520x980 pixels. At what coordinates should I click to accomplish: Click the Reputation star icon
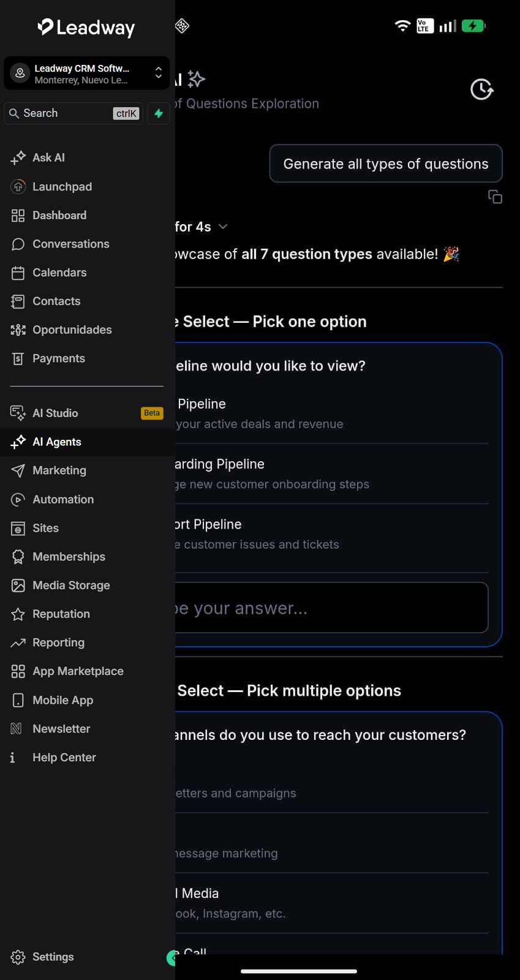18,614
